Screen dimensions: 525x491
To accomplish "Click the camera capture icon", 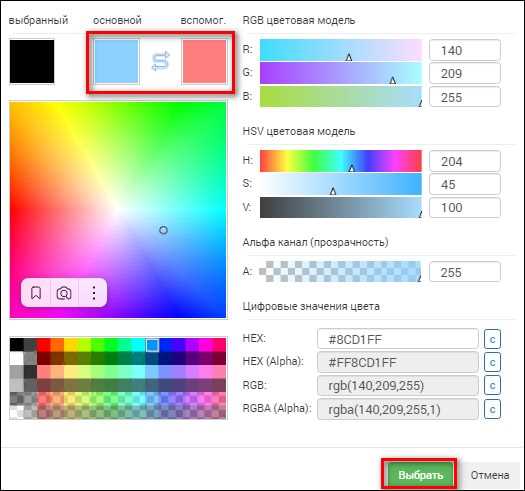I will pyautogui.click(x=64, y=293).
